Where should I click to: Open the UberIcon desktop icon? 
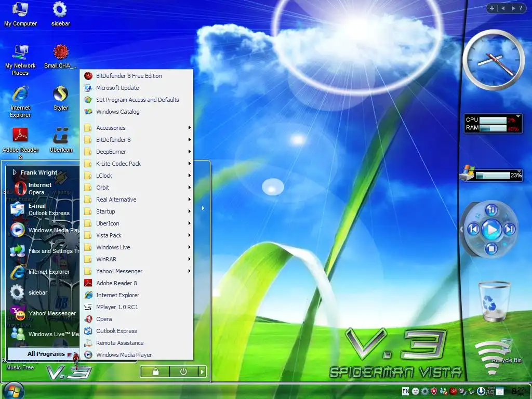point(61,140)
